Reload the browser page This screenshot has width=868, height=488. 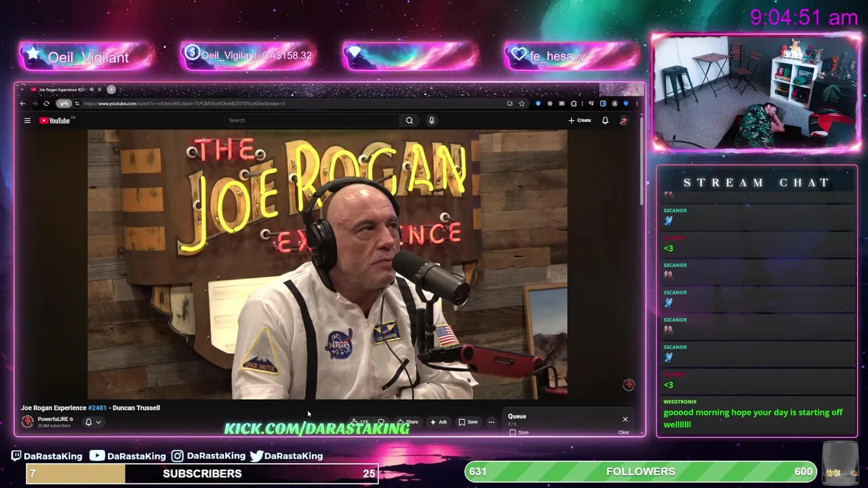(x=46, y=104)
